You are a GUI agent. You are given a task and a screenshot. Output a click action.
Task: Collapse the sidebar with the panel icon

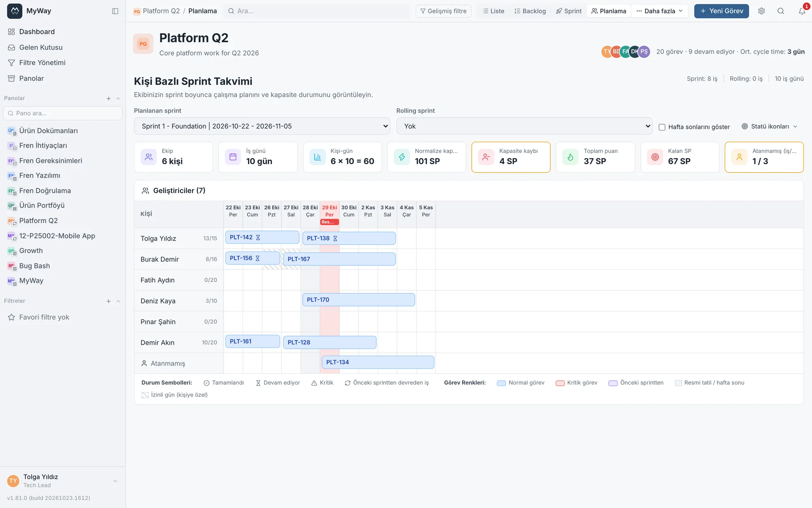tap(115, 11)
